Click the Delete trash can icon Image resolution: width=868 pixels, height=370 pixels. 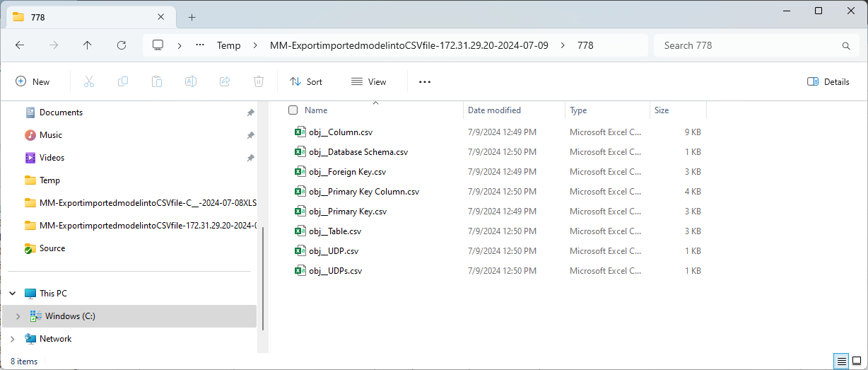point(259,81)
